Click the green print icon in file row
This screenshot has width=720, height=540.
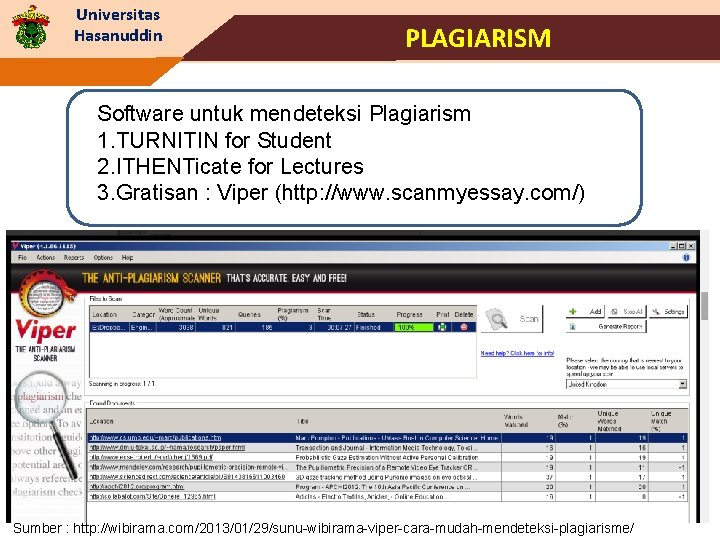coord(442,327)
